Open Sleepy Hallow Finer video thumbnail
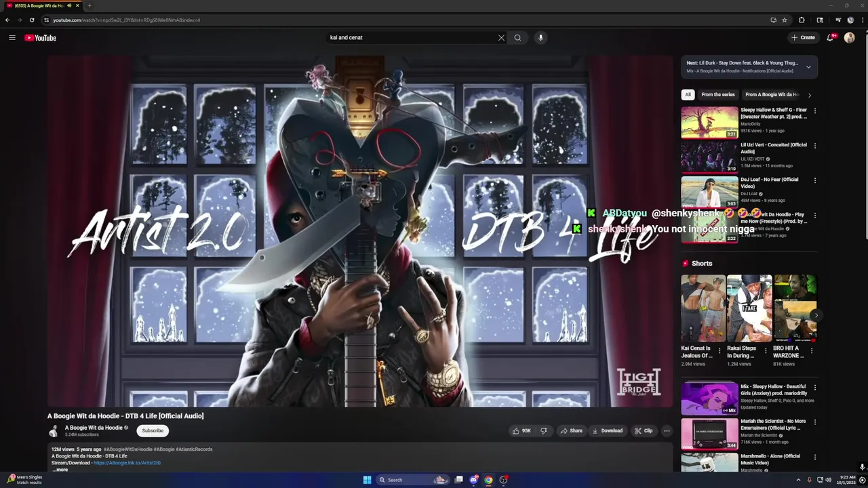 709,122
